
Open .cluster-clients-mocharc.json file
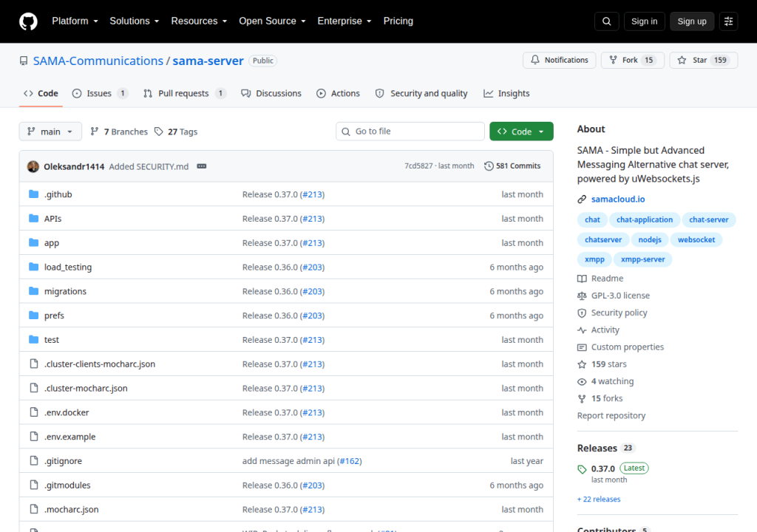(x=100, y=364)
